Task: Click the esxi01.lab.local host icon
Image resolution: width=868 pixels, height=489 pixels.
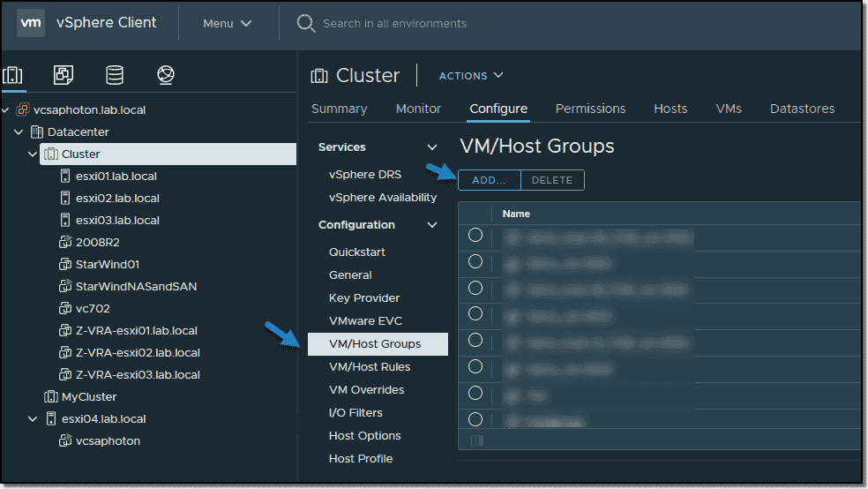Action: (65, 177)
